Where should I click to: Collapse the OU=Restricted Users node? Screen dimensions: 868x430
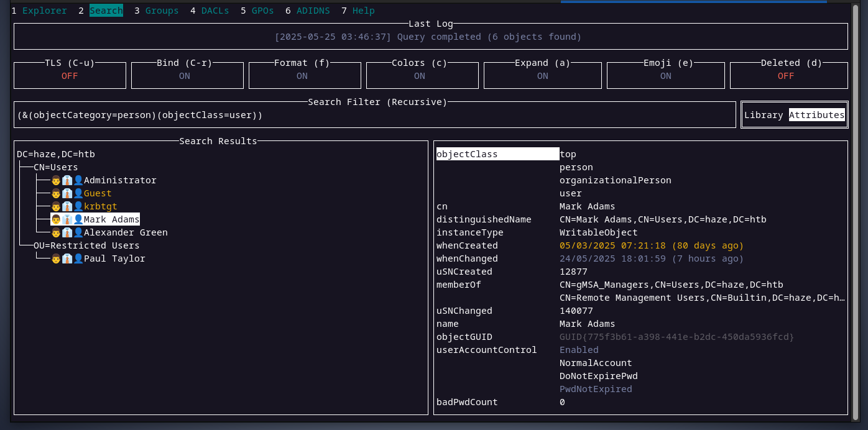coord(86,245)
